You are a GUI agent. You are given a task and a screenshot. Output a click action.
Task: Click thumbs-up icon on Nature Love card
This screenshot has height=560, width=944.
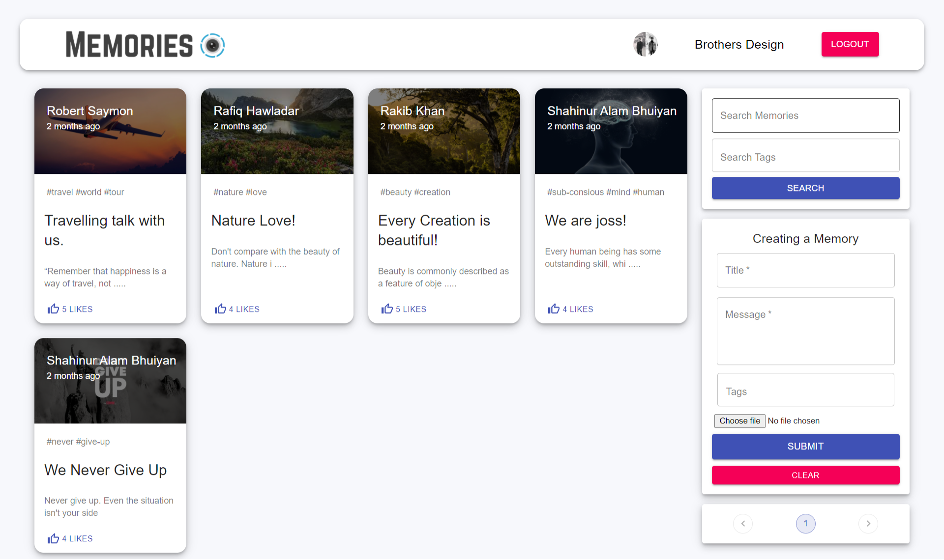(220, 309)
